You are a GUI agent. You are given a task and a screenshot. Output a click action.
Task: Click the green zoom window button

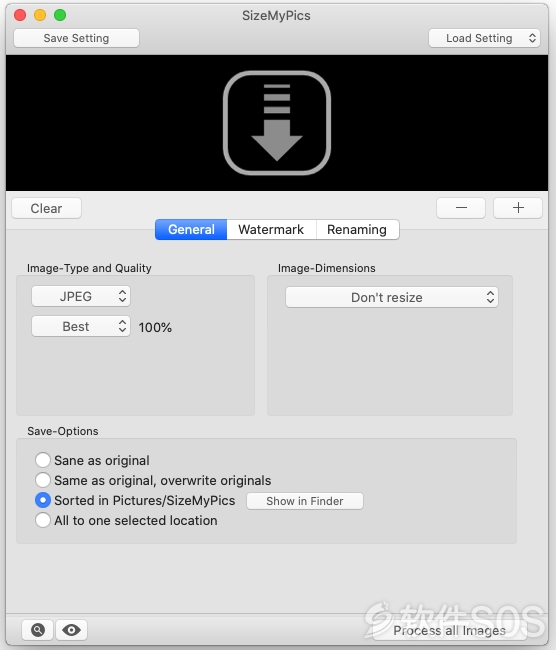[x=60, y=15]
